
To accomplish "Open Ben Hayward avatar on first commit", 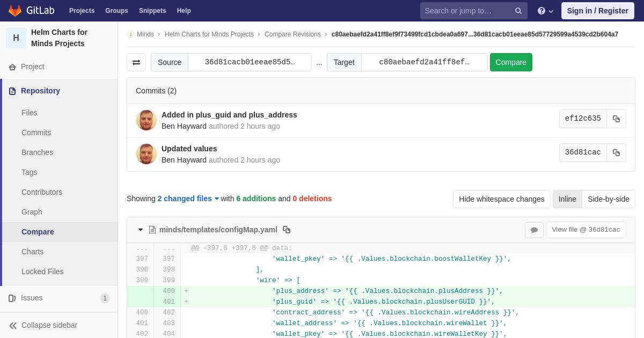I will click(147, 120).
